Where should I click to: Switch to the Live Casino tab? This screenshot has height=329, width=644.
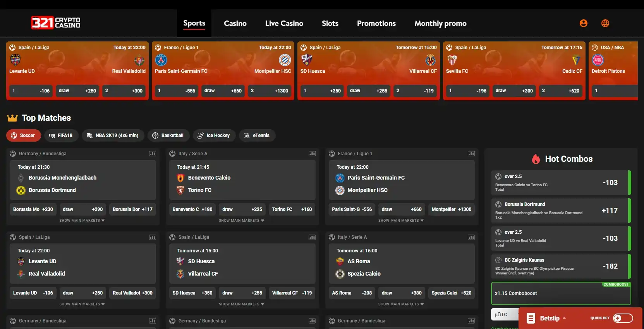click(x=284, y=24)
